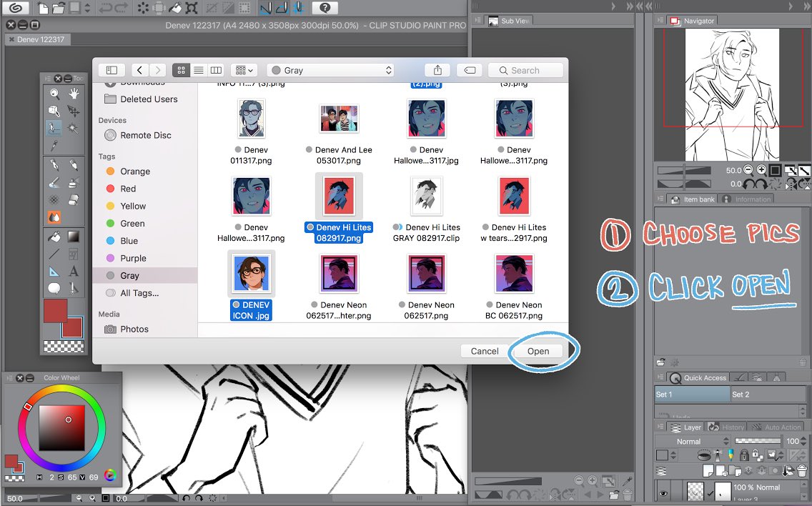
Task: Select the Denev 122317 canvas tab
Action: tap(36, 39)
